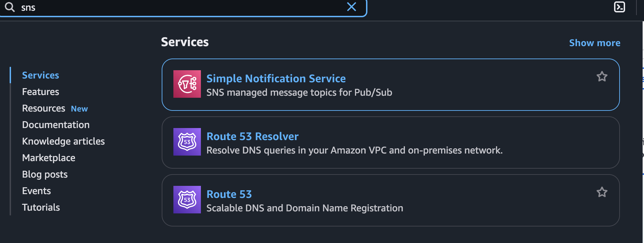Viewport: 644px width, 243px height.
Task: Select the Resources New category
Action: tap(55, 108)
